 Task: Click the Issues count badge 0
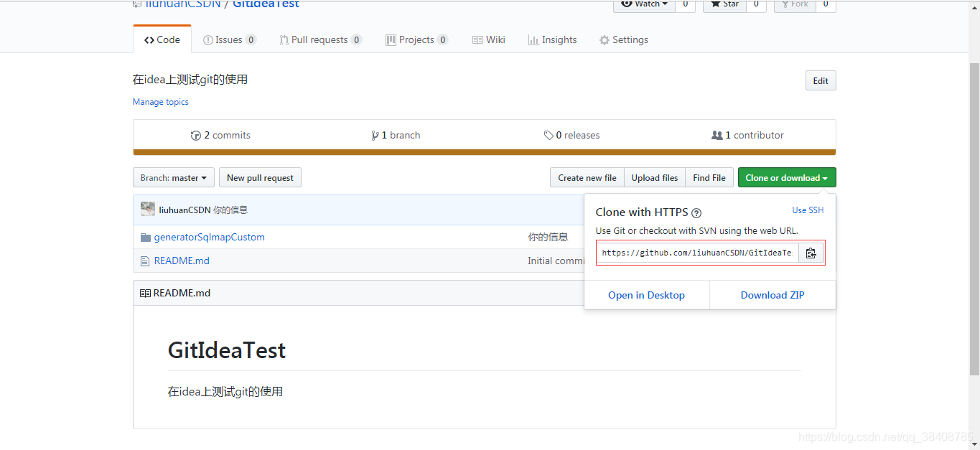(x=251, y=39)
